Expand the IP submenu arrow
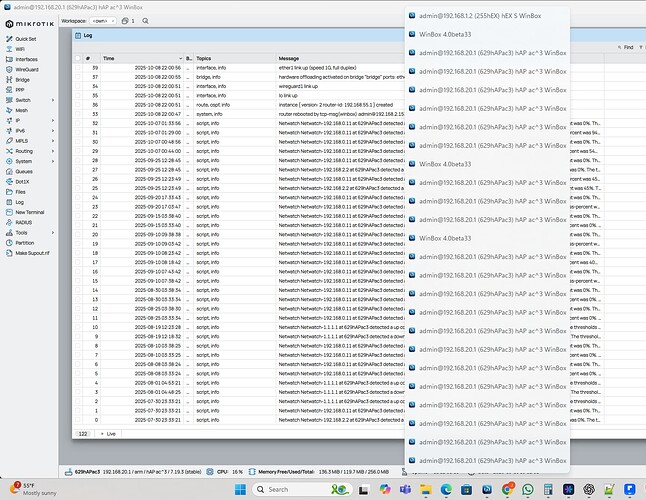The height and width of the screenshot is (500, 646). 53,120
